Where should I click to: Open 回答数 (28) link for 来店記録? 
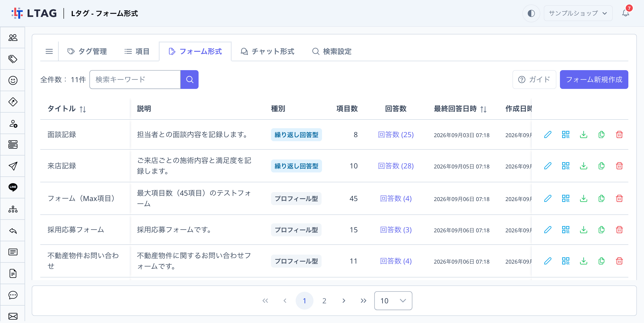pos(396,166)
